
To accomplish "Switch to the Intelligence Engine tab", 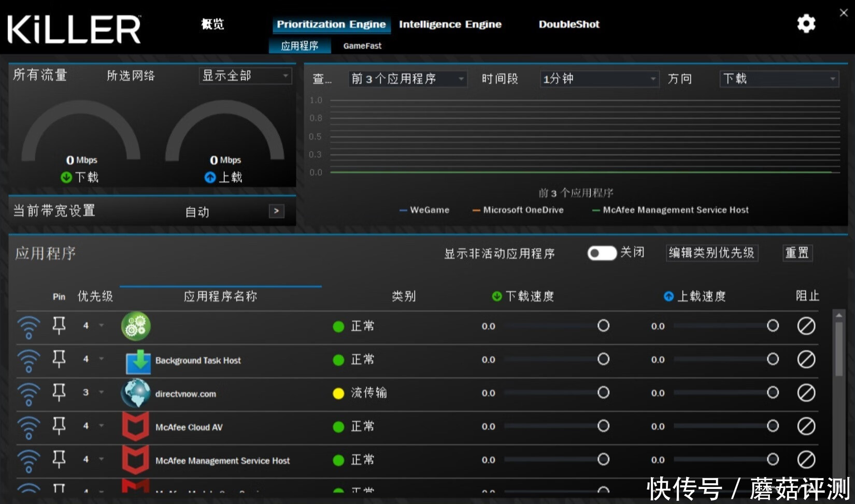I will pyautogui.click(x=450, y=24).
